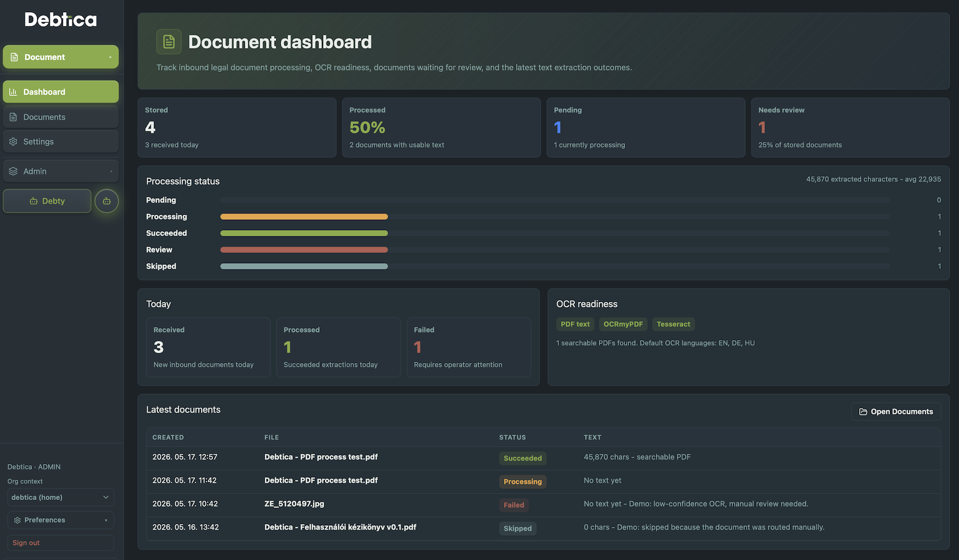Click the Succeeded status badge
Viewport: 959px width, 560px height.
coord(522,458)
